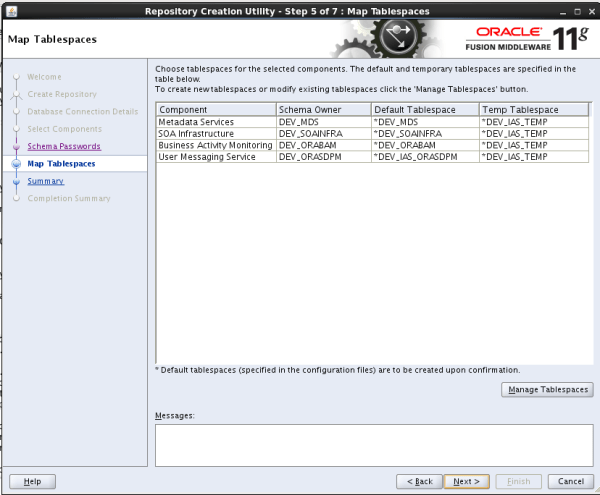The image size is (600, 495).
Task: Open the window menu icon in title bar
Action: (10, 10)
